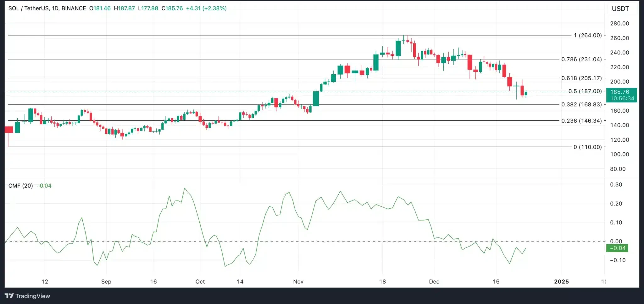Click the CMF (20) indicator label

click(x=20, y=186)
